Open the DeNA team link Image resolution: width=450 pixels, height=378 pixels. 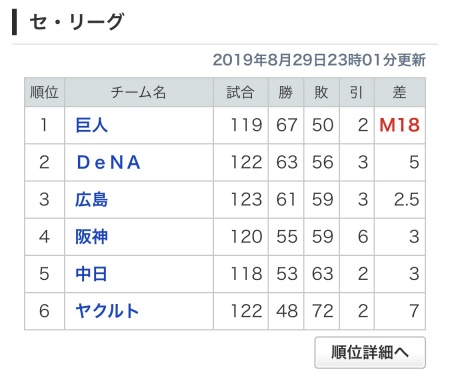point(108,163)
